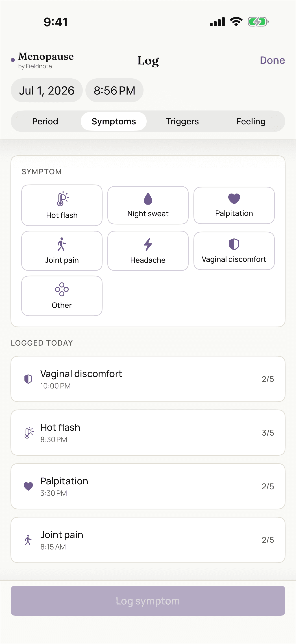The image size is (296, 644).
Task: Tap the Done link
Action: 272,60
